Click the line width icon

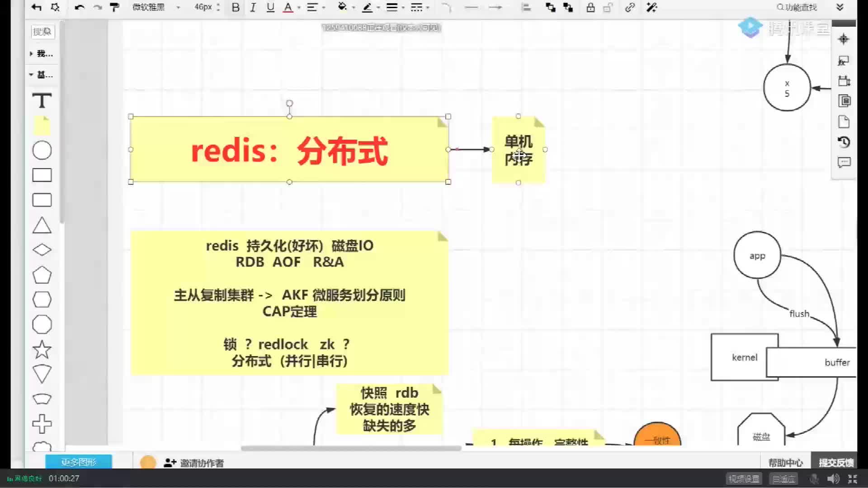point(392,7)
